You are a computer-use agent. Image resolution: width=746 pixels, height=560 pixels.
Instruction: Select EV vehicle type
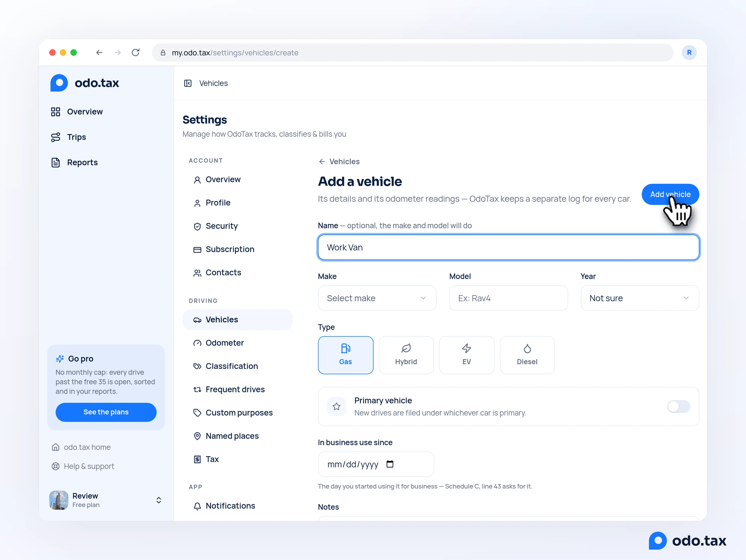(x=467, y=355)
